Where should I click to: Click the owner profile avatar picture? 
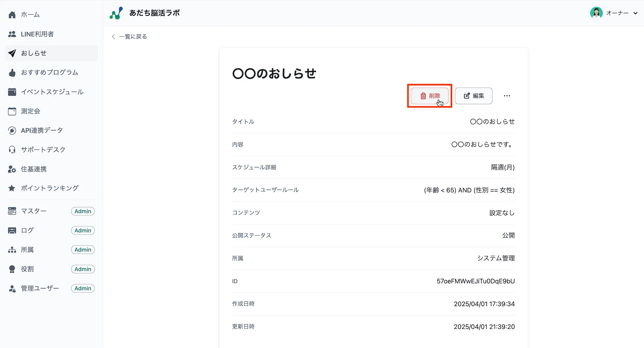click(x=596, y=13)
